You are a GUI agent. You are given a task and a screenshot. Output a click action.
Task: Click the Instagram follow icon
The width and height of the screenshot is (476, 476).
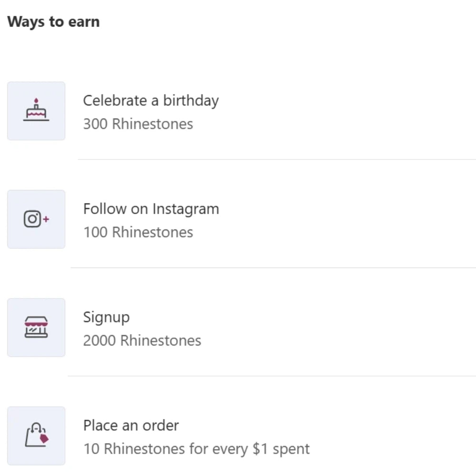click(36, 219)
